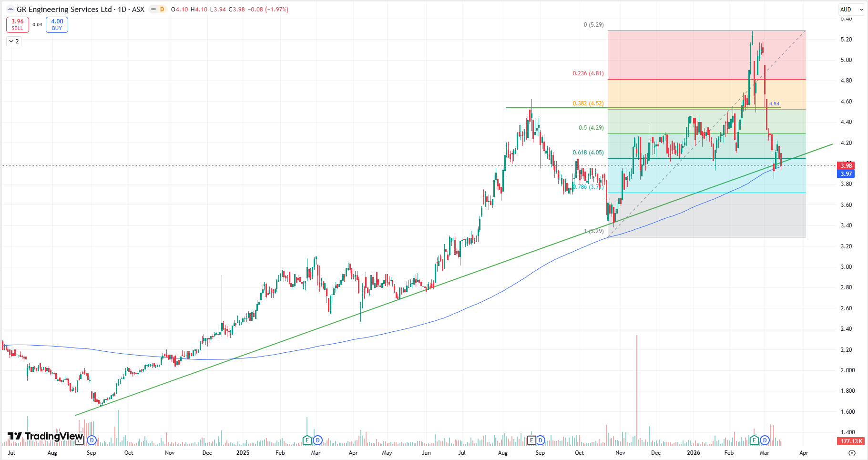Click the dividend marker near Mar 2025
This screenshot has height=460, width=868.
tap(317, 440)
